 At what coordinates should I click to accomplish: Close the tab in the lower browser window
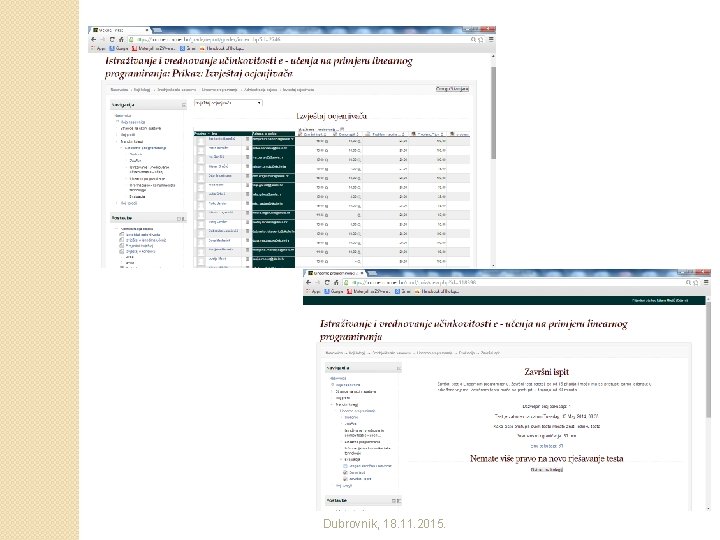coord(362,273)
